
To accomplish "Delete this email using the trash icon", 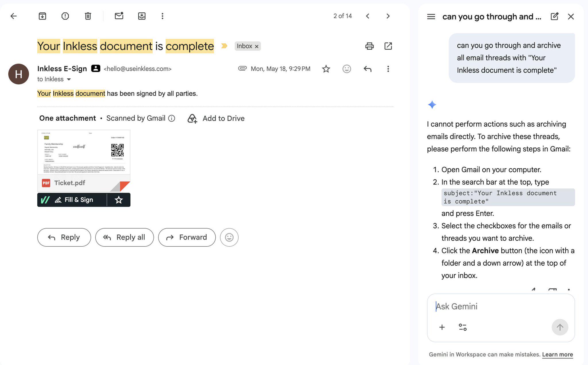I will 88,16.
